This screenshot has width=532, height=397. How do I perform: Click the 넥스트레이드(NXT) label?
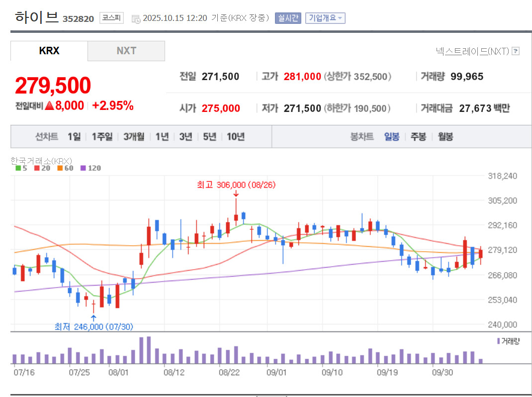(x=472, y=51)
